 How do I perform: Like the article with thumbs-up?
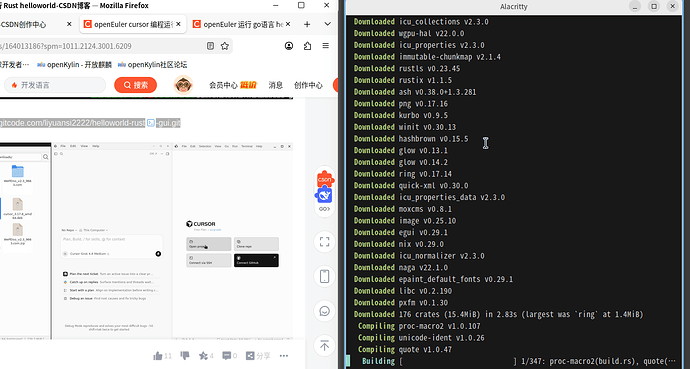[x=162, y=356]
